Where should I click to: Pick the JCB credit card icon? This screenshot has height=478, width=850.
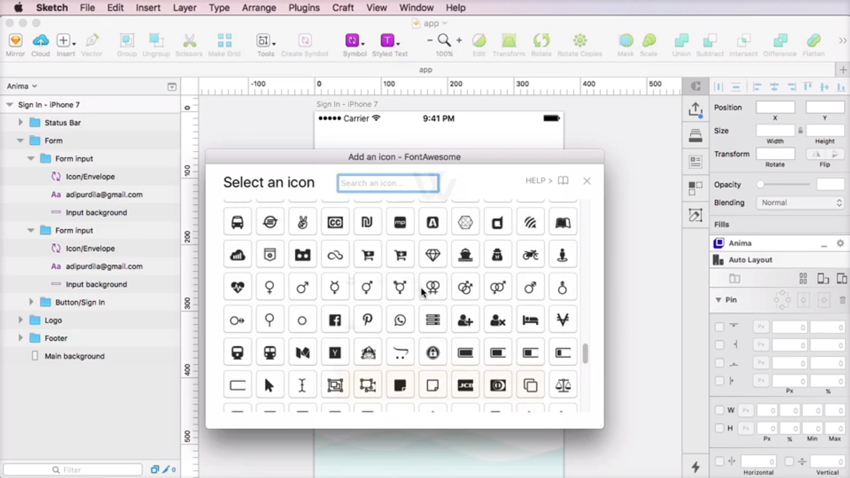tap(465, 385)
